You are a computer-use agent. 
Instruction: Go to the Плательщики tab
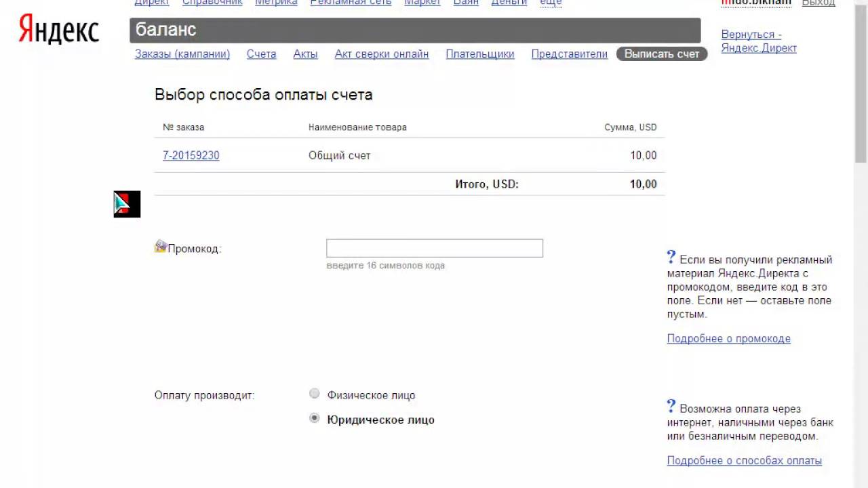(x=480, y=54)
